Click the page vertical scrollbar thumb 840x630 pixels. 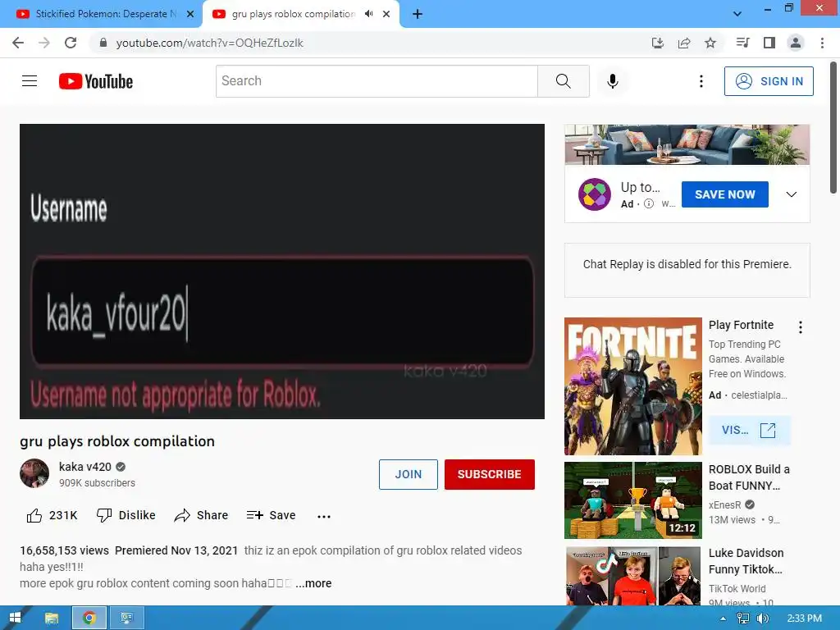(x=833, y=129)
